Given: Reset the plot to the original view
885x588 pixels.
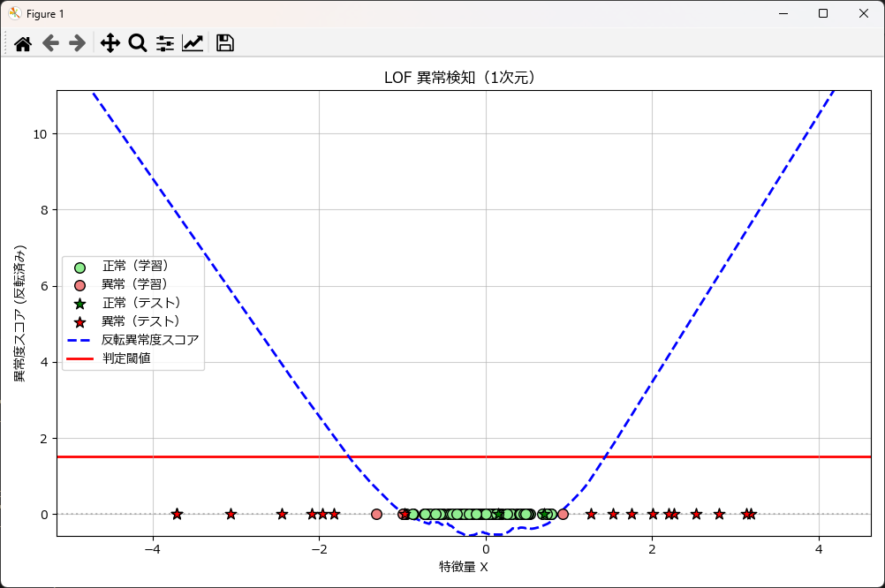Looking at the screenshot, I should pyautogui.click(x=23, y=43).
